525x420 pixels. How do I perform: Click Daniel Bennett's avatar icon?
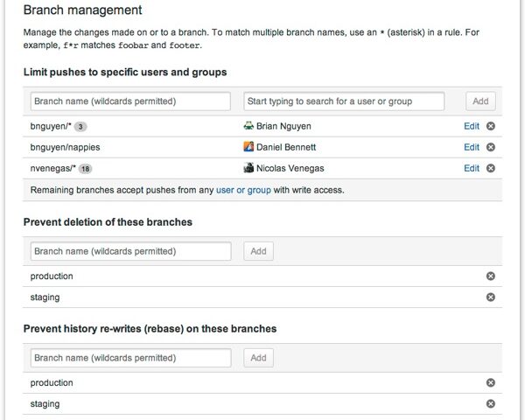(248, 147)
